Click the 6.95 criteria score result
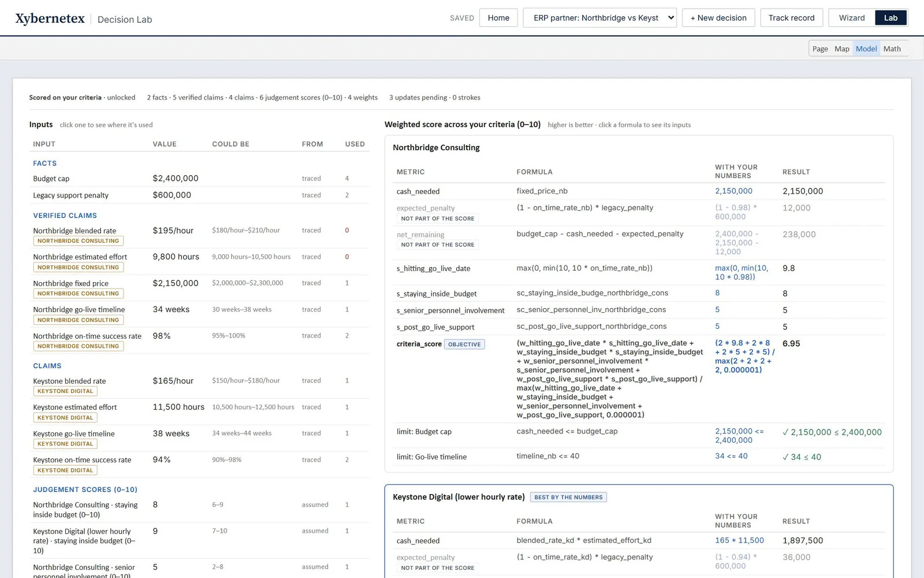 [791, 343]
